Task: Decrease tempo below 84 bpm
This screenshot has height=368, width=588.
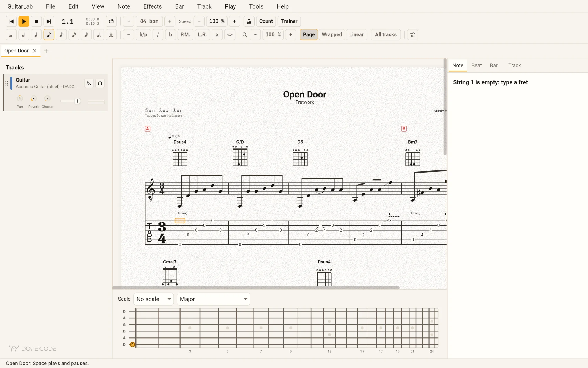Action: [128, 21]
